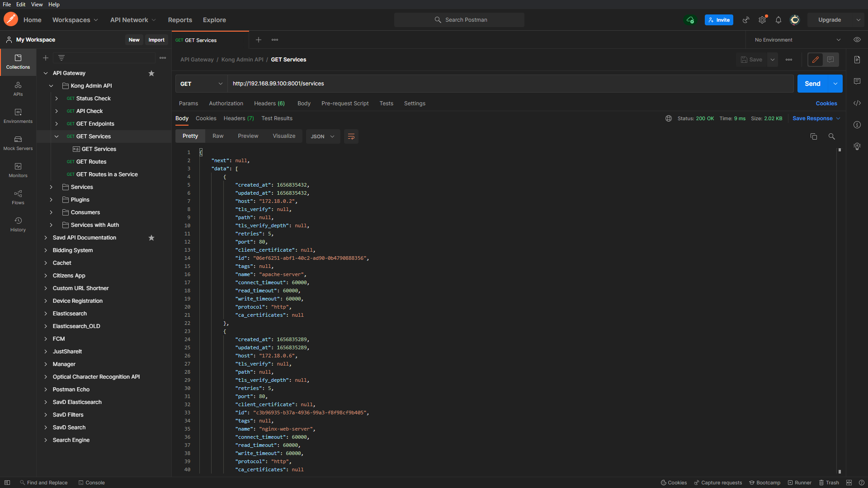
Task: Open the Mock Servers sidebar panel
Action: coord(18,143)
